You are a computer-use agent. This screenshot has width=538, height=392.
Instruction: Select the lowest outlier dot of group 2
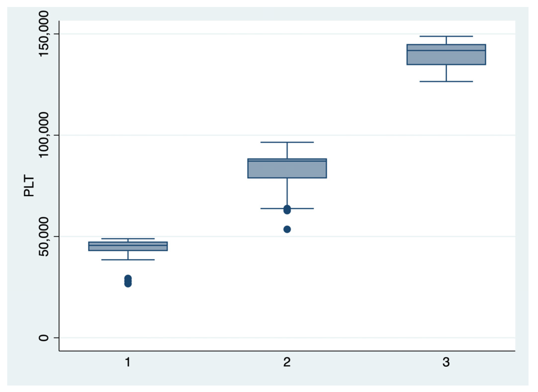(287, 229)
